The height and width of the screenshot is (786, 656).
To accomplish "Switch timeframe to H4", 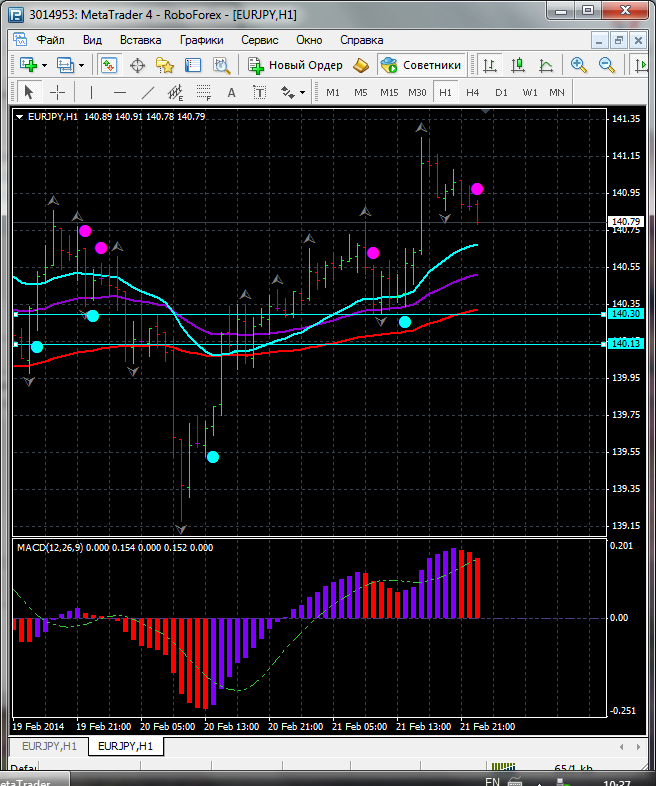I will pyautogui.click(x=473, y=92).
